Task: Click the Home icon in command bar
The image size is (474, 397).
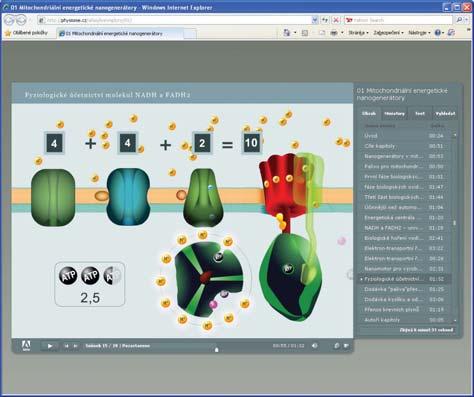Action: pyautogui.click(x=287, y=33)
